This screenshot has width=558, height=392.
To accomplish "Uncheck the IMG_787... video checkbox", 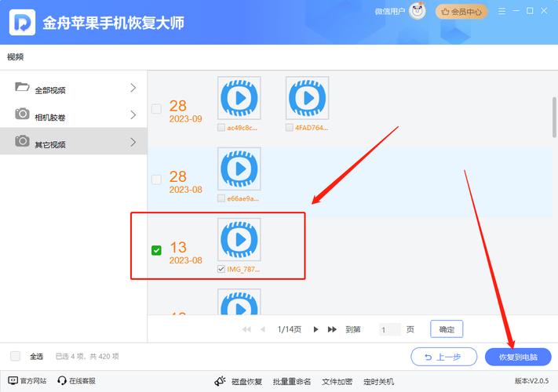I will (x=221, y=269).
